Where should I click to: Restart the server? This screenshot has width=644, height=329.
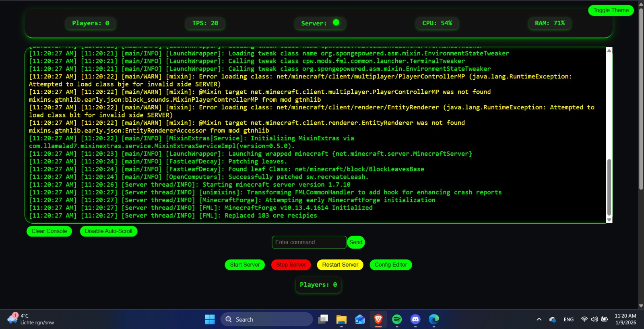[x=340, y=265]
